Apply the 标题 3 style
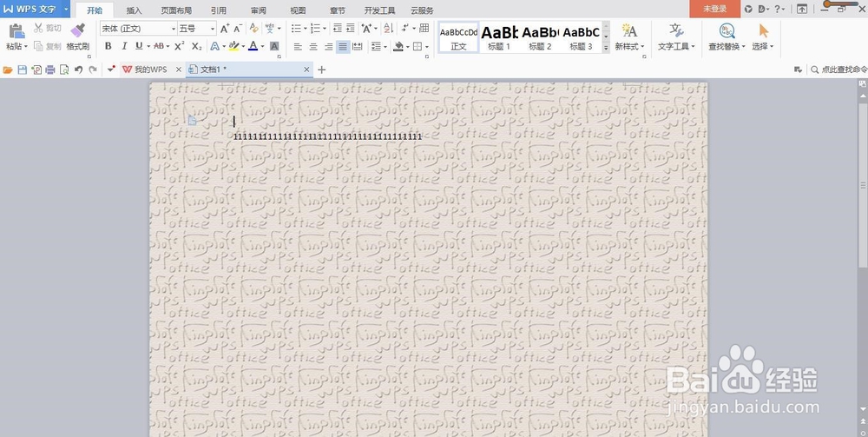868x437 pixels. pyautogui.click(x=581, y=37)
